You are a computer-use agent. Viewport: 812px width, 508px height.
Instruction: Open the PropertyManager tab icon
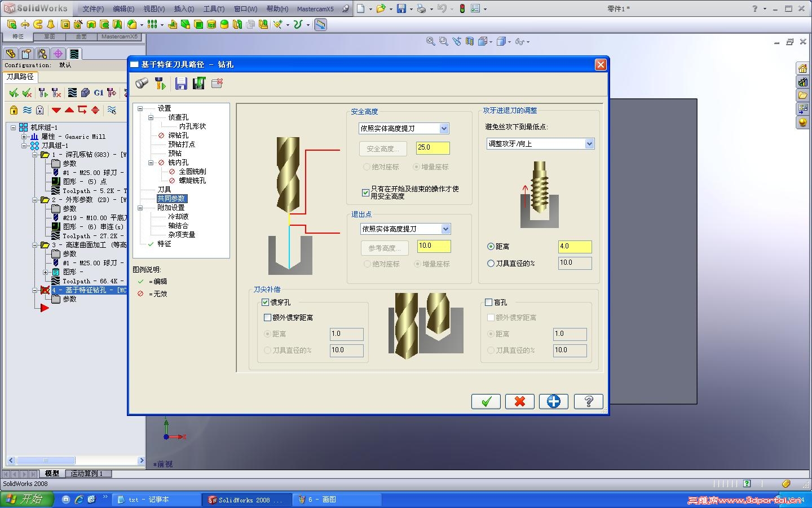coord(26,54)
